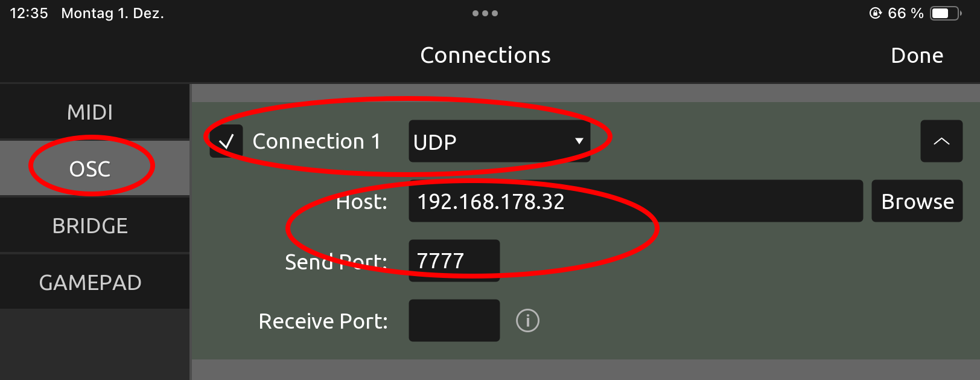Image resolution: width=980 pixels, height=380 pixels.
Task: Tap the 12:35 clock in status bar
Action: coord(29,13)
